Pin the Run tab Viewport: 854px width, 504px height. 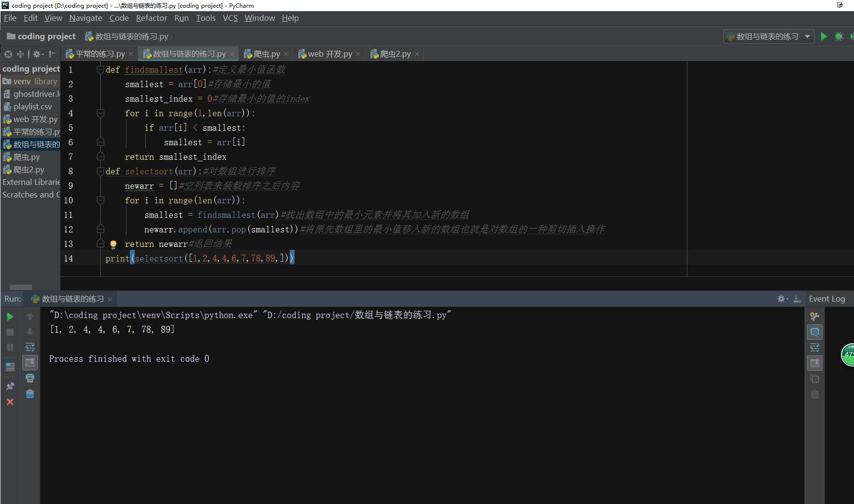click(x=10, y=386)
